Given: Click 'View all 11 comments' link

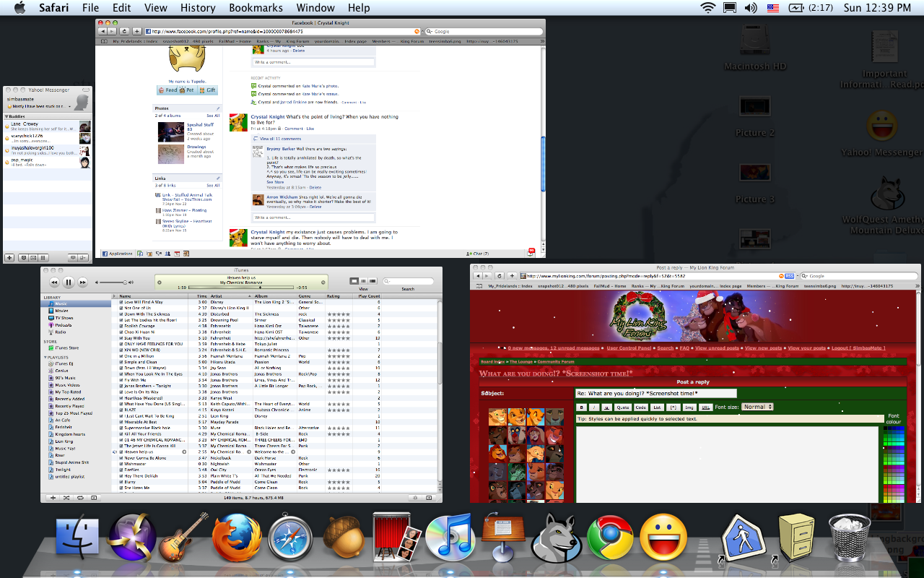Looking at the screenshot, I should click(x=280, y=138).
